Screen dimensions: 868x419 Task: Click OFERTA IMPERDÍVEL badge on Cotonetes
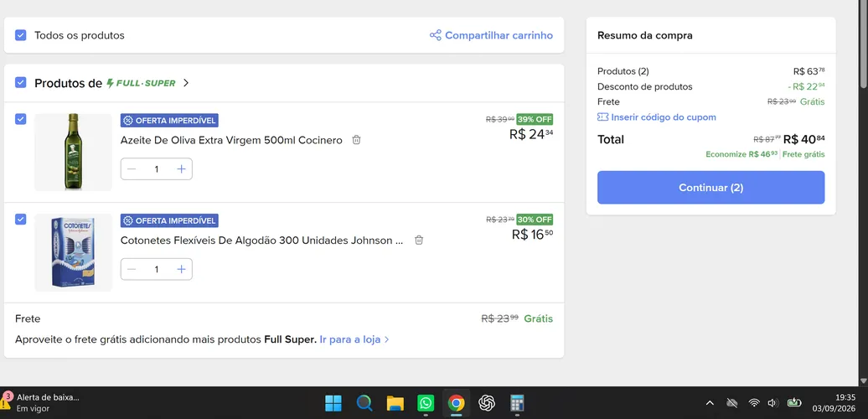pos(169,220)
